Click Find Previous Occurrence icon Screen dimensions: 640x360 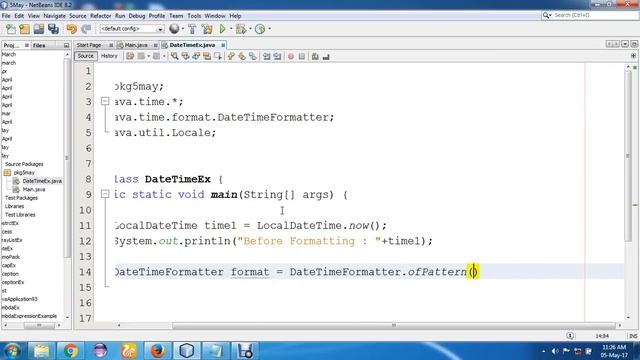pyautogui.click(x=185, y=56)
